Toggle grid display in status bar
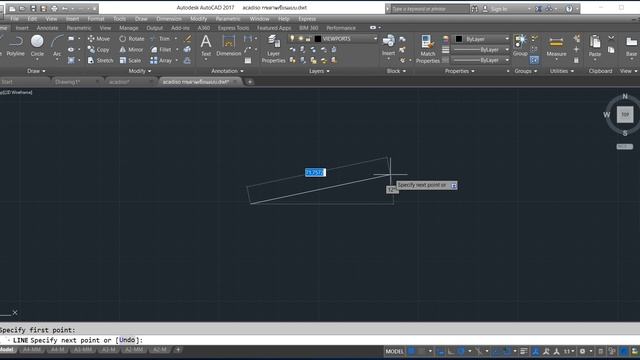This screenshot has height=360, width=640. click(411, 351)
